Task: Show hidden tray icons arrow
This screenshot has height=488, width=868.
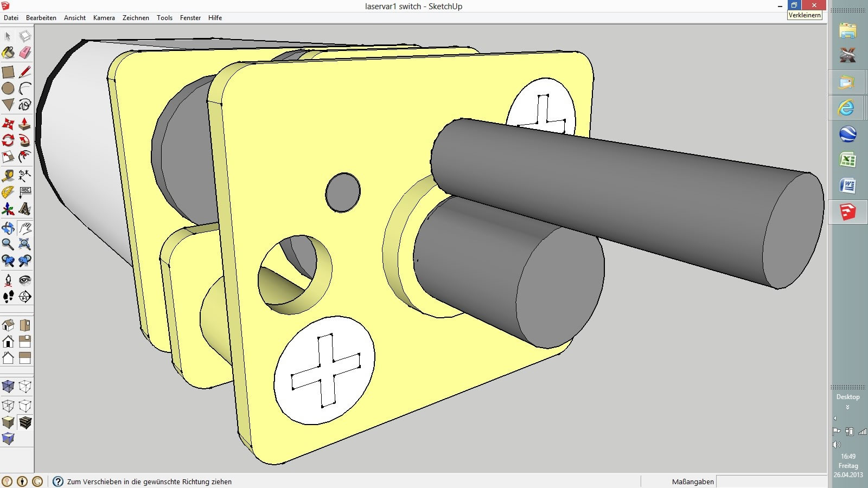Action: [835, 419]
